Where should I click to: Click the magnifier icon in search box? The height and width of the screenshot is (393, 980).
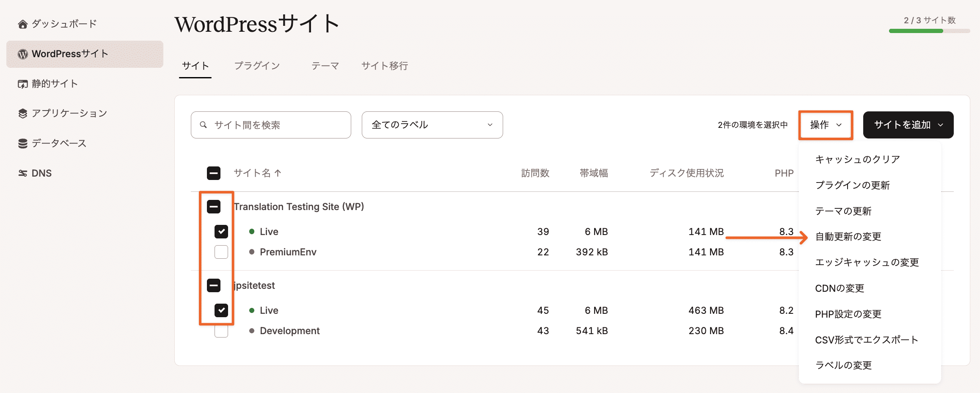tap(204, 125)
